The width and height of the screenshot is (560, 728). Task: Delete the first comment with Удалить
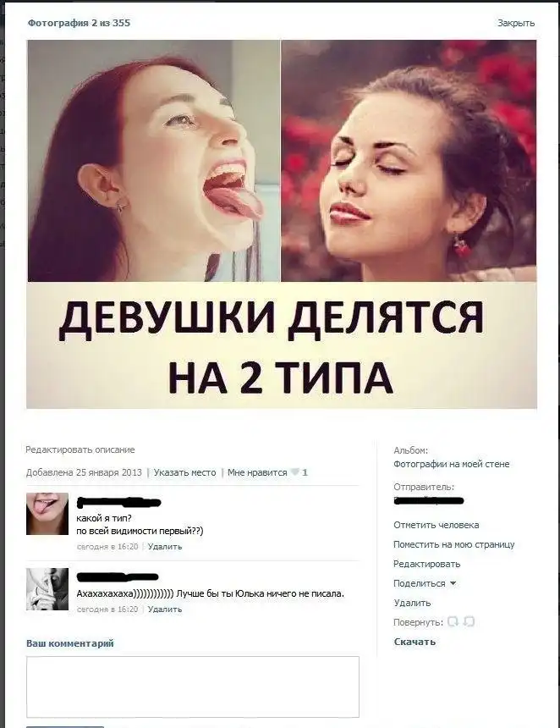click(165, 547)
